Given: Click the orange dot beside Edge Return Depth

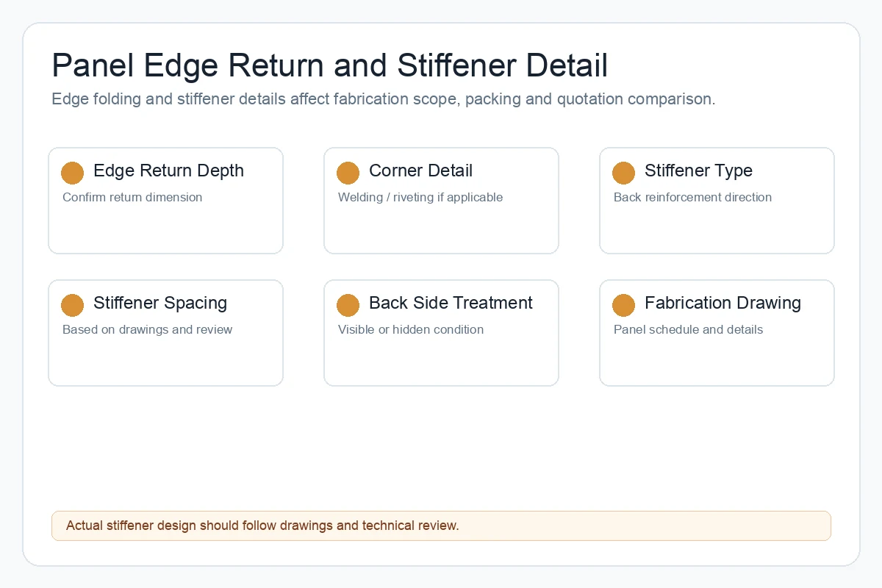Looking at the screenshot, I should tap(72, 173).
